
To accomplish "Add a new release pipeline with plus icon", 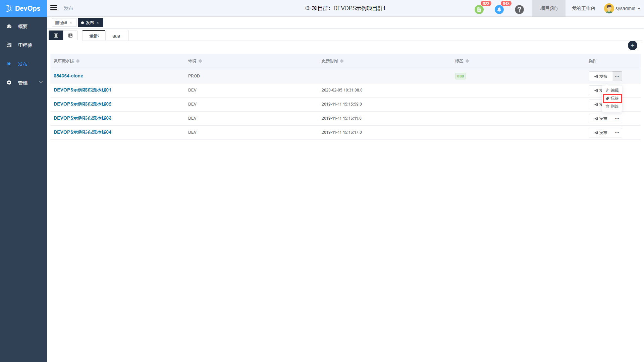I will [632, 46].
